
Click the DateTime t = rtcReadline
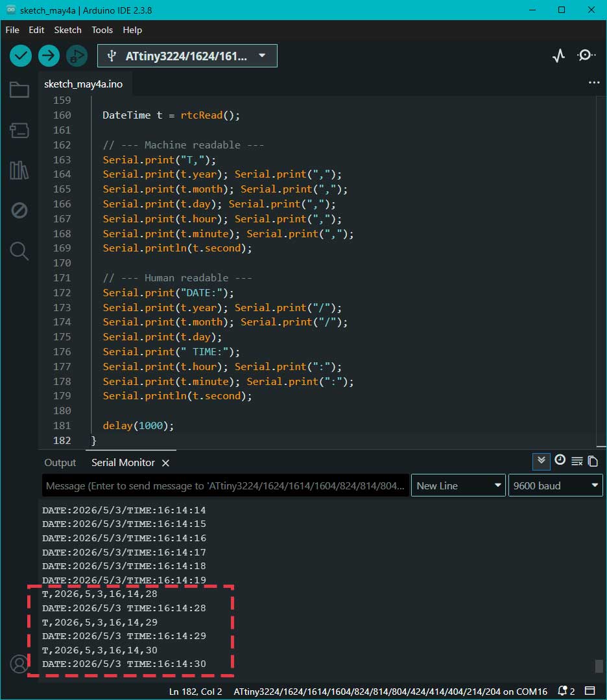click(x=171, y=115)
